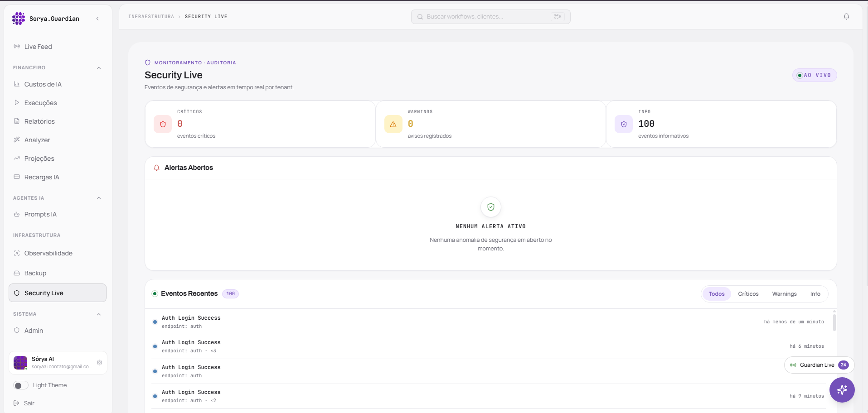The image size is (868, 413).
Task: Collapse the Sistema section
Action: click(x=99, y=314)
